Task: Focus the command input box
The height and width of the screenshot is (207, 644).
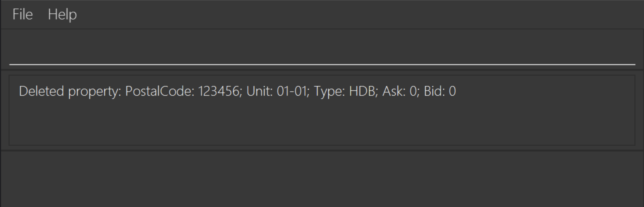Action: [x=322, y=50]
